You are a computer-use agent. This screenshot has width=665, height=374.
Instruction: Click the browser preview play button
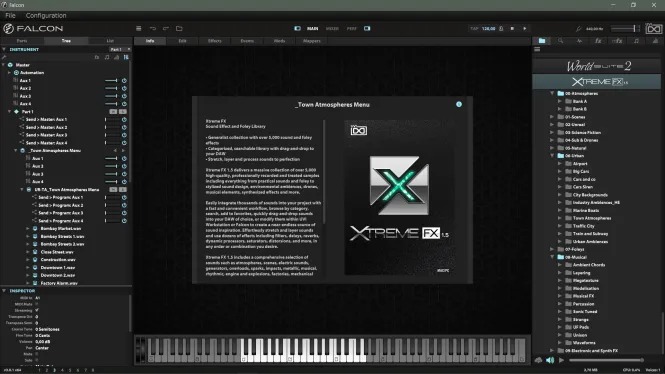(562, 360)
